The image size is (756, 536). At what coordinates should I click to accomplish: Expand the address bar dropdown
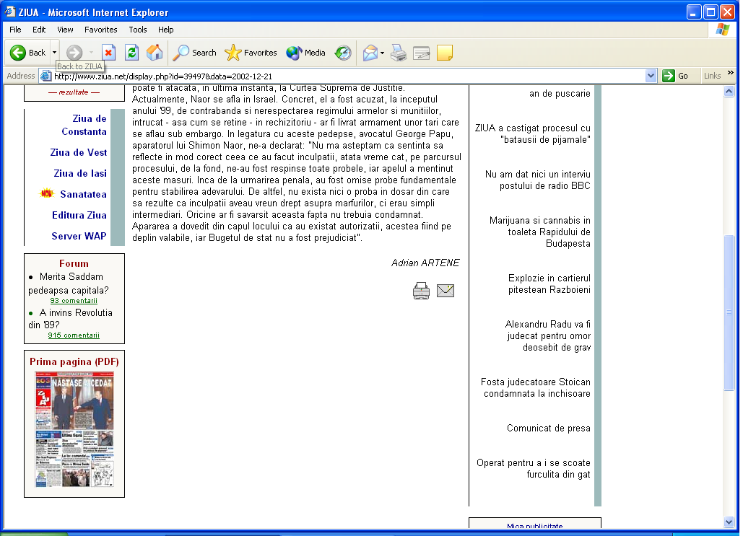click(651, 76)
